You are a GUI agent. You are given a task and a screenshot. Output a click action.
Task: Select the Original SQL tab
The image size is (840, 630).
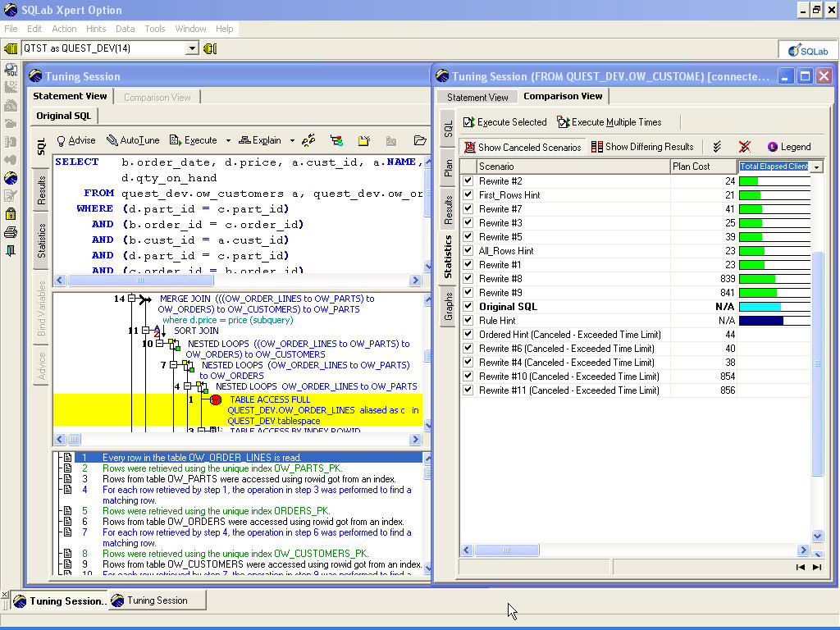64,116
